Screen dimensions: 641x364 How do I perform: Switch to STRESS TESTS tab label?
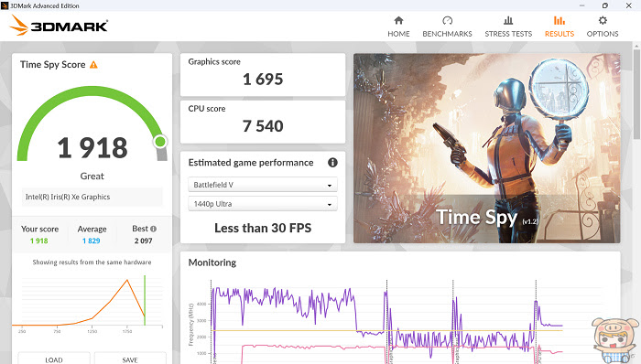[508, 34]
